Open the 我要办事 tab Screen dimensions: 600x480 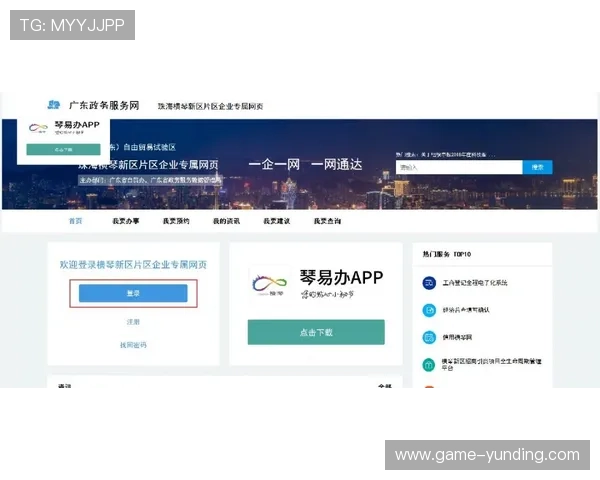[126, 221]
